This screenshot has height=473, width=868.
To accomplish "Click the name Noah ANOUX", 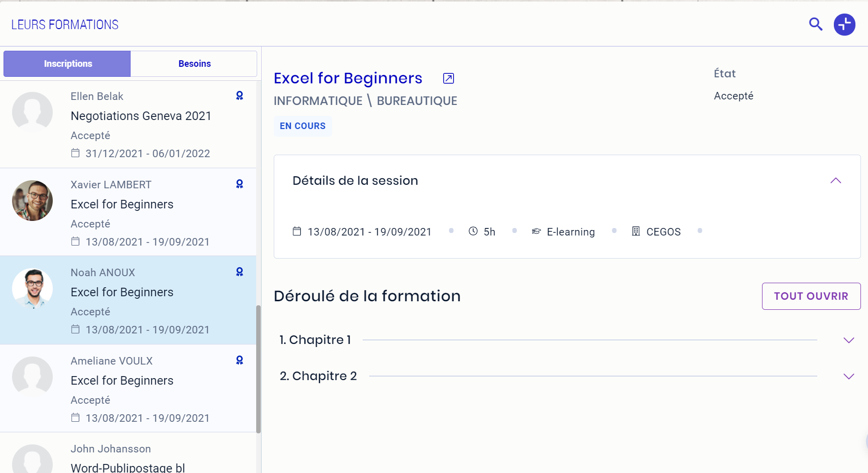I will [103, 273].
